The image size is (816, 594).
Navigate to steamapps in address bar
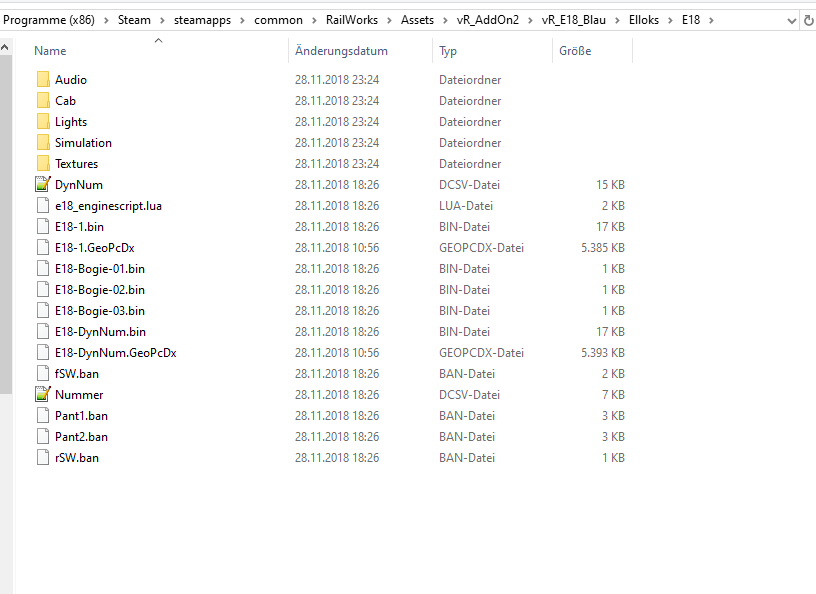(202, 20)
